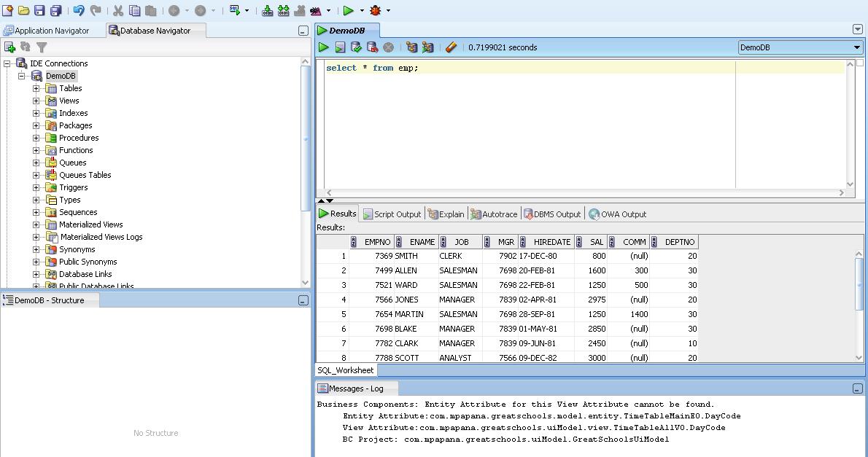This screenshot has width=868, height=457.
Task: Click New Connection icon in Database Navigator
Action: tap(9, 47)
